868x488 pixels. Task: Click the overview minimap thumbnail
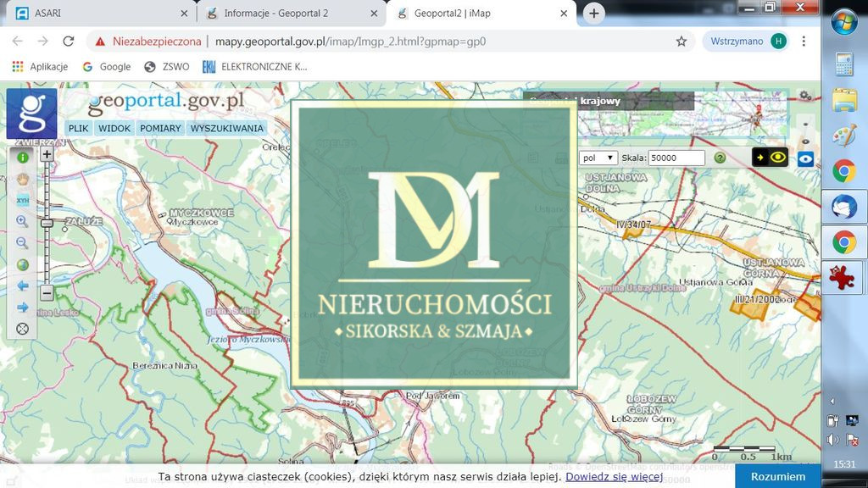coord(683,114)
